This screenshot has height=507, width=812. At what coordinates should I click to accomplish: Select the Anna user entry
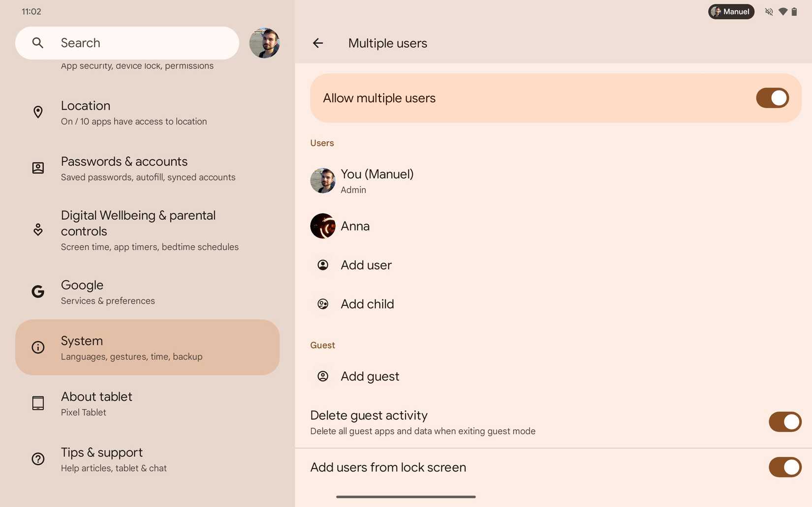(554, 226)
